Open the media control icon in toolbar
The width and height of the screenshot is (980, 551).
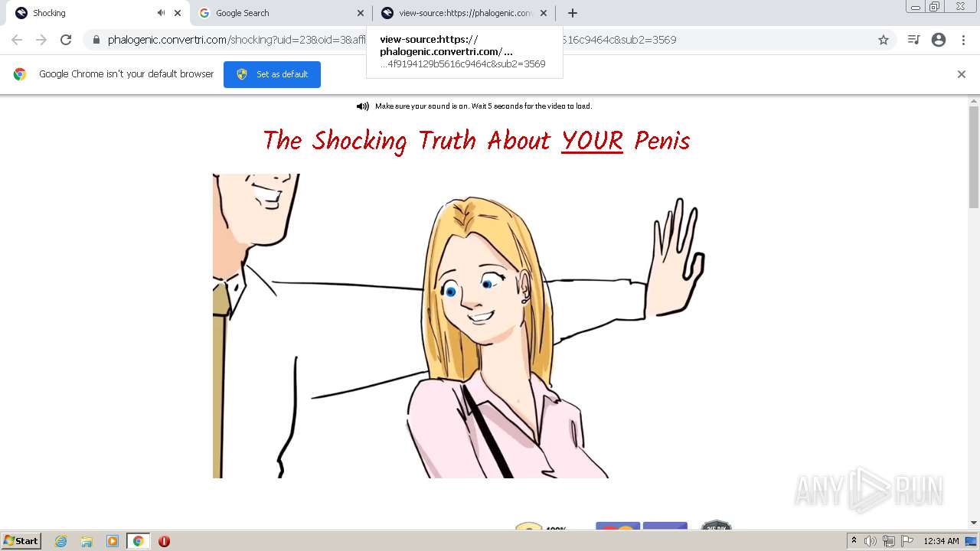point(913,40)
